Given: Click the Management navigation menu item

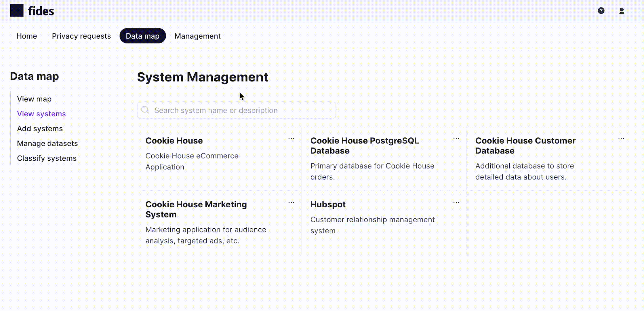Looking at the screenshot, I should click(x=198, y=36).
